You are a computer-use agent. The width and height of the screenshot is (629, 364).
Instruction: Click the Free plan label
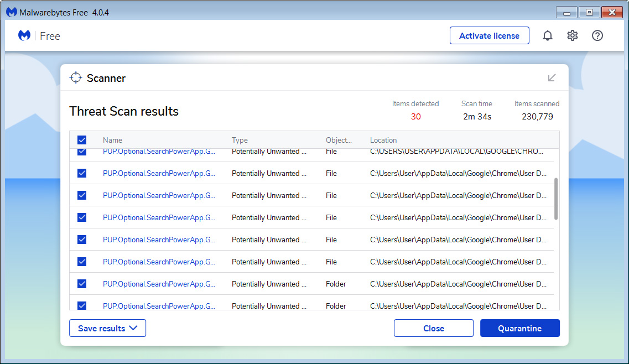pyautogui.click(x=50, y=35)
